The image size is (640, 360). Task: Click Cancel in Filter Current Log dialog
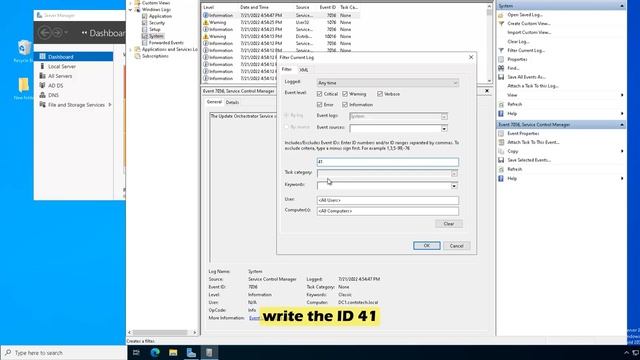[x=456, y=246]
